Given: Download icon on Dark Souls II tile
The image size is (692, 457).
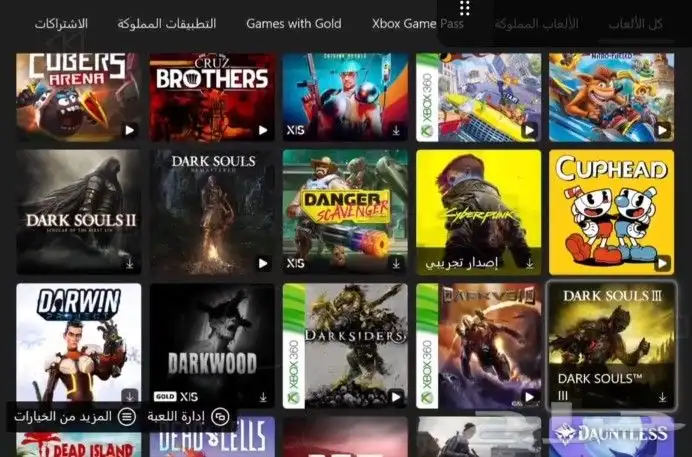Looking at the screenshot, I should tap(130, 263).
